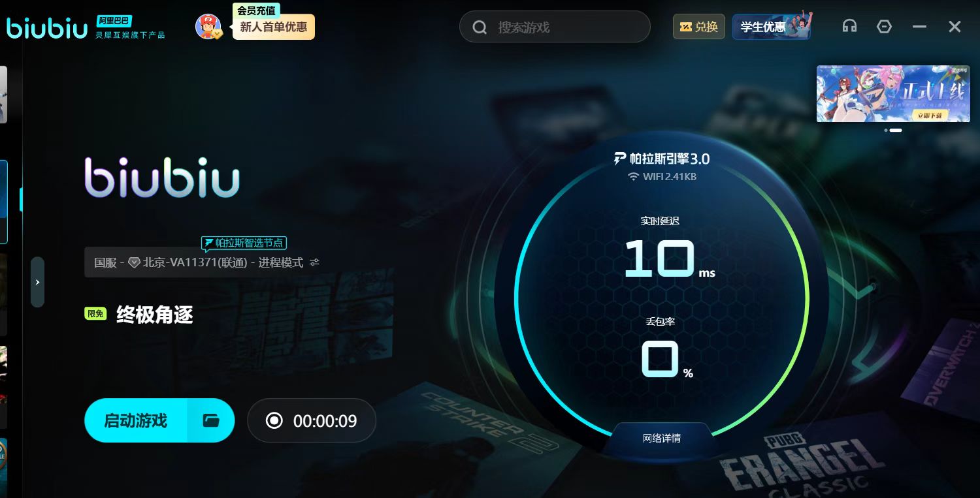Image resolution: width=980 pixels, height=498 pixels.
Task: Open customer support headset icon
Action: point(849,27)
